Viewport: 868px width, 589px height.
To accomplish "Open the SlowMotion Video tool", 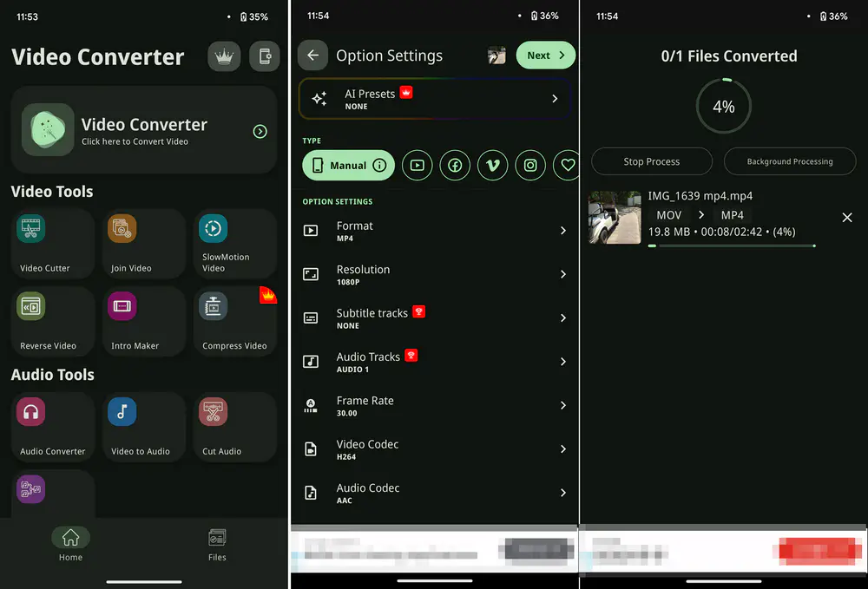I will point(234,244).
